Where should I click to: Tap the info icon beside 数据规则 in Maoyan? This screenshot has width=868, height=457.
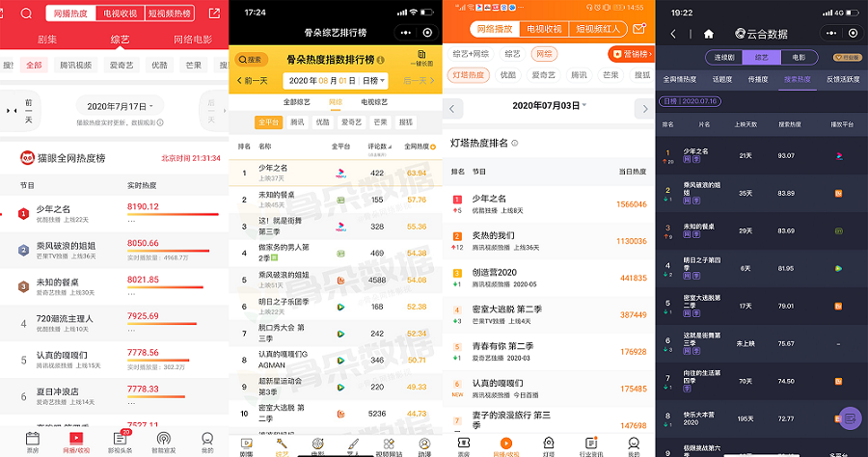pos(160,122)
